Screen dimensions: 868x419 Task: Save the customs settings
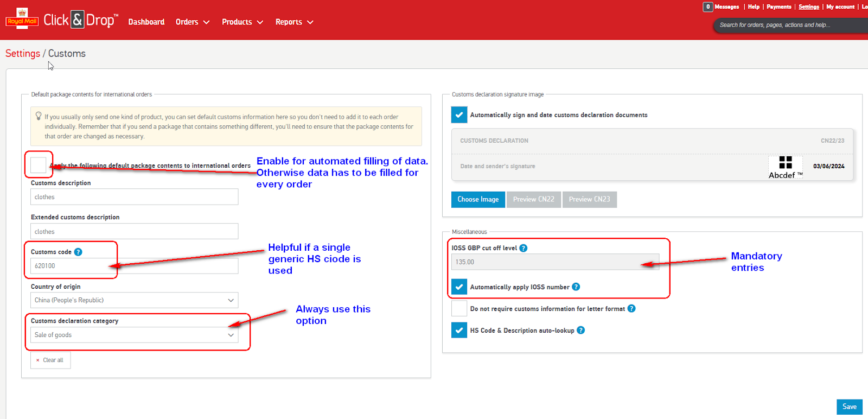[850, 407]
